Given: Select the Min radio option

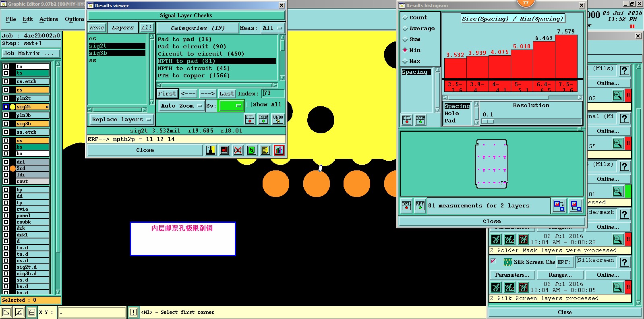Looking at the screenshot, I should [405, 50].
